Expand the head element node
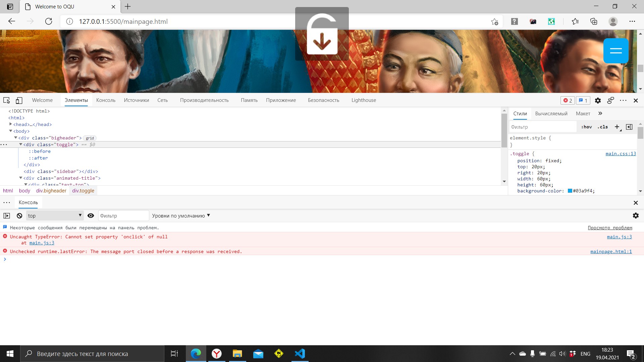 coord(10,124)
